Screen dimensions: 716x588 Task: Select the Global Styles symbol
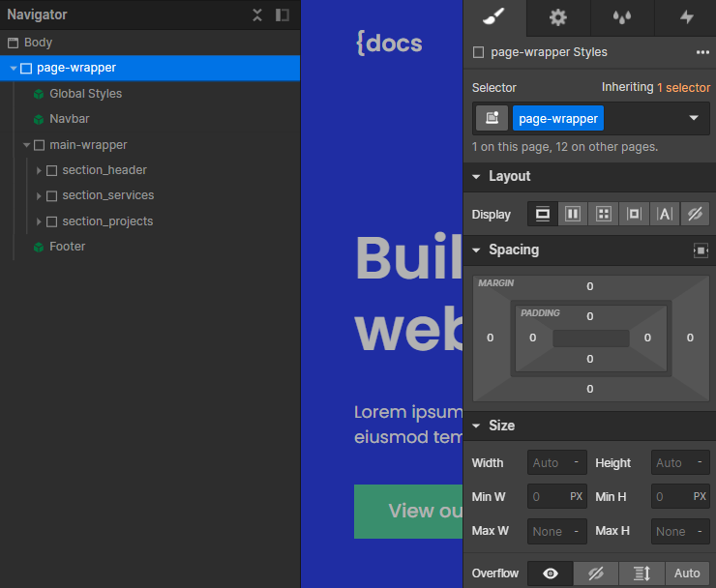[85, 94]
